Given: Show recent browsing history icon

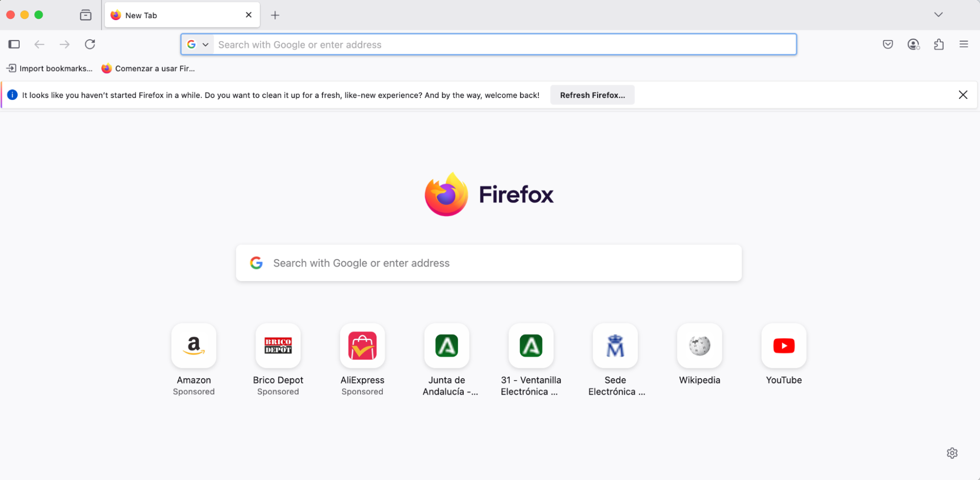Looking at the screenshot, I should point(85,15).
